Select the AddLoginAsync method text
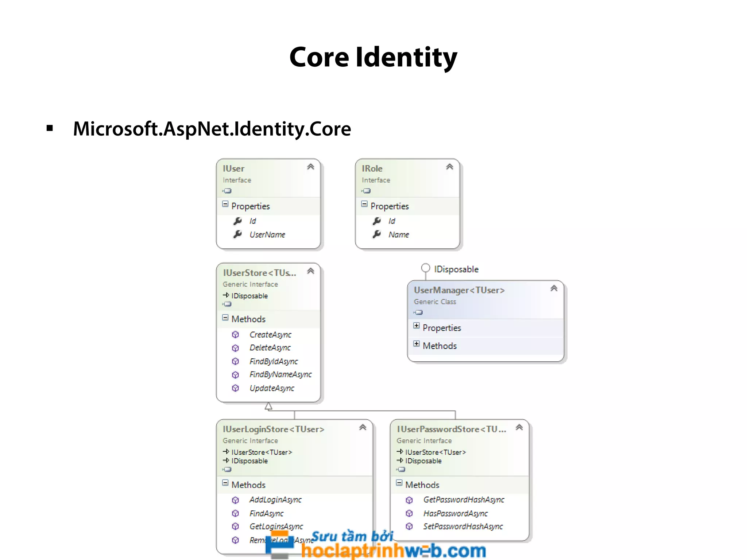The image size is (747, 560). tap(276, 500)
